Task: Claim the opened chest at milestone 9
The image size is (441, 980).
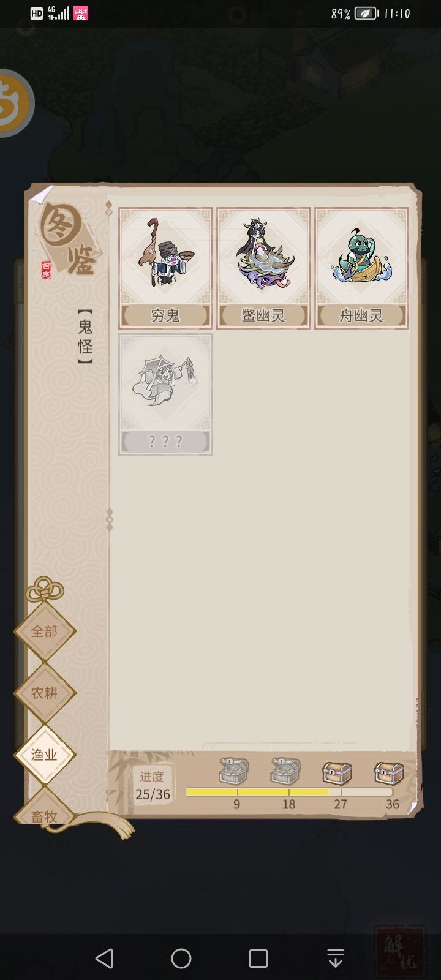Action: 234,771
